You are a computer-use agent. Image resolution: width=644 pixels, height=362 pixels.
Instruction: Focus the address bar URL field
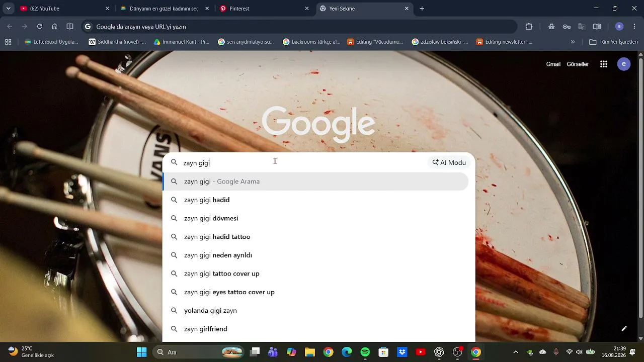299,27
